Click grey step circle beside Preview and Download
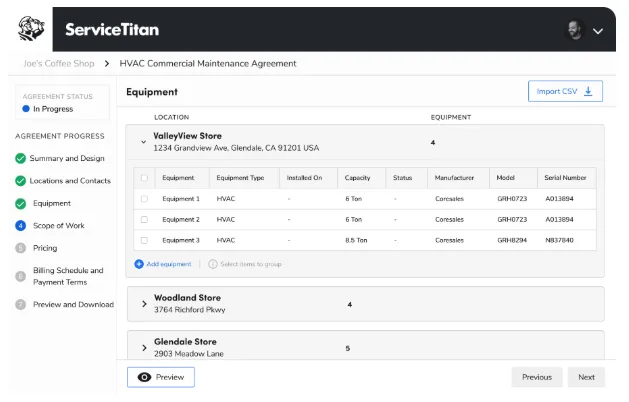 (20, 305)
